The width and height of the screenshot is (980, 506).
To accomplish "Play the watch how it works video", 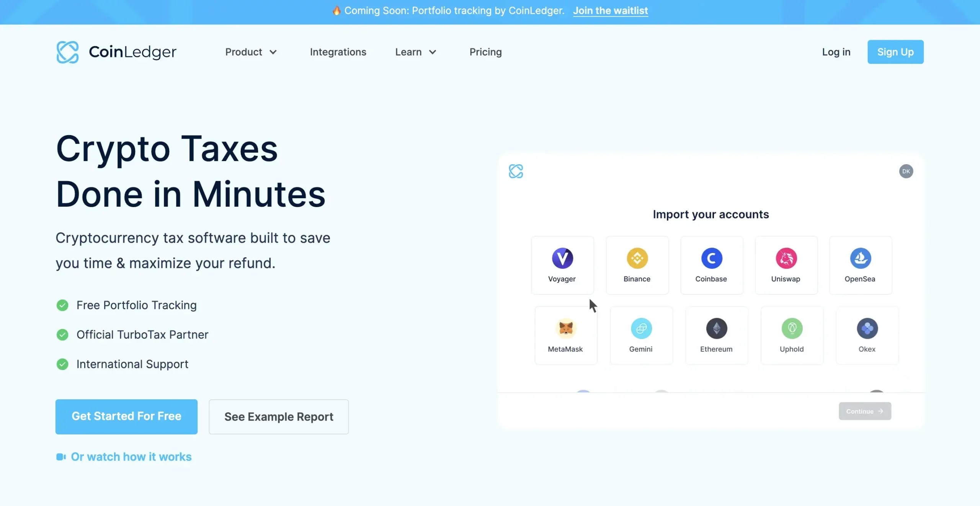I will tap(131, 457).
